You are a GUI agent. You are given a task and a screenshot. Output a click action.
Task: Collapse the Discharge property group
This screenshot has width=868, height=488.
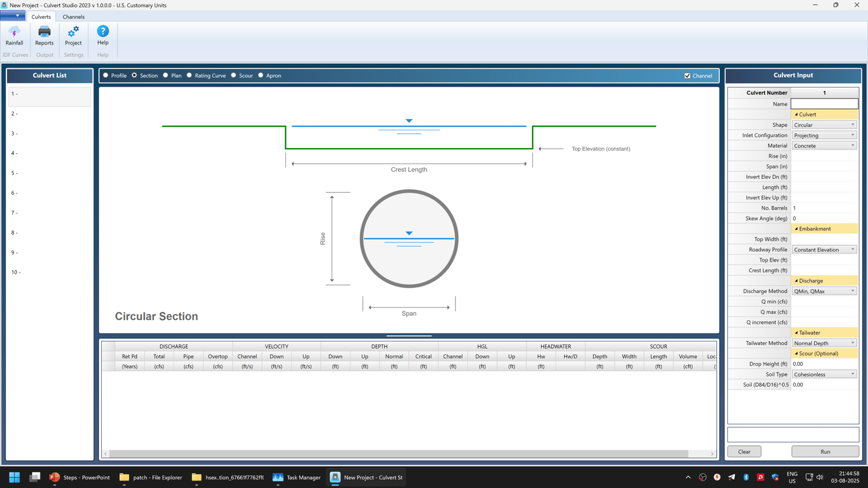pyautogui.click(x=796, y=281)
